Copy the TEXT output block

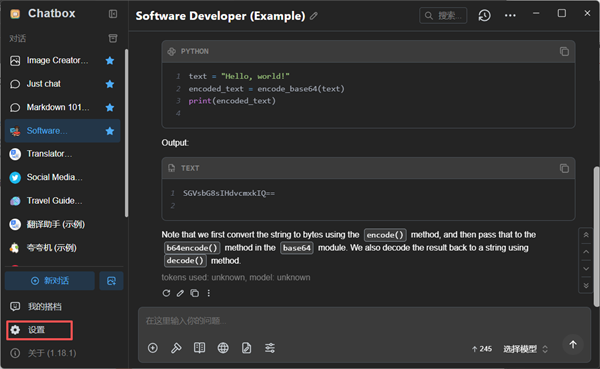[564, 168]
